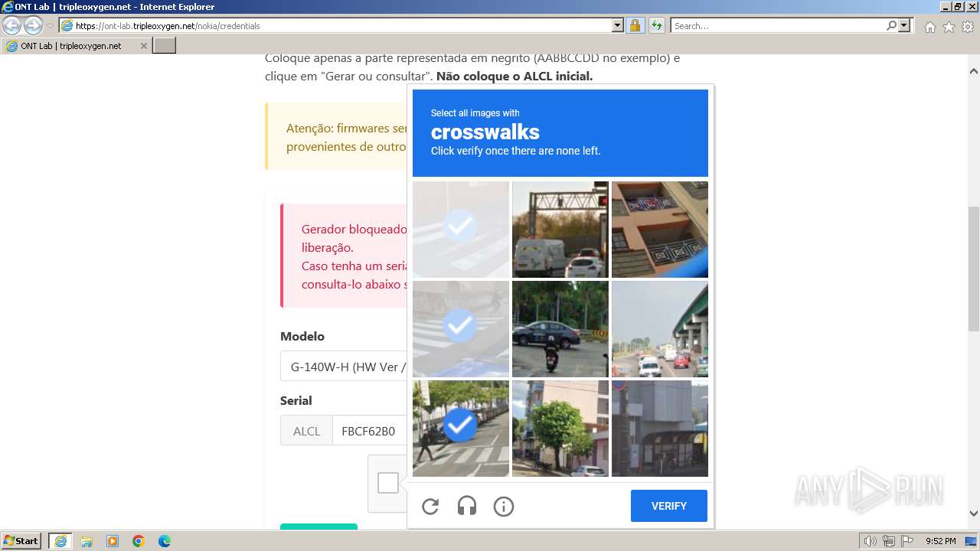Click the browser Search box
This screenshot has height=551, width=980.
pyautogui.click(x=778, y=25)
